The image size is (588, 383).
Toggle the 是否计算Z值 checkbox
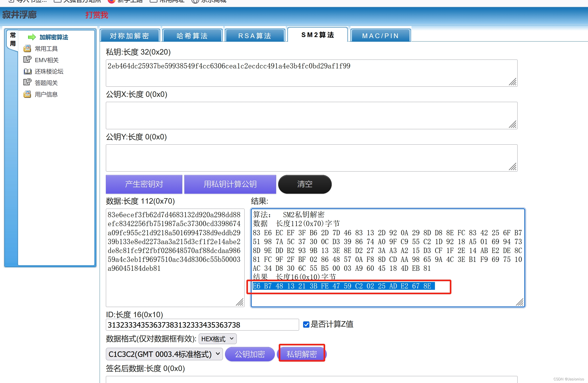[x=306, y=325]
